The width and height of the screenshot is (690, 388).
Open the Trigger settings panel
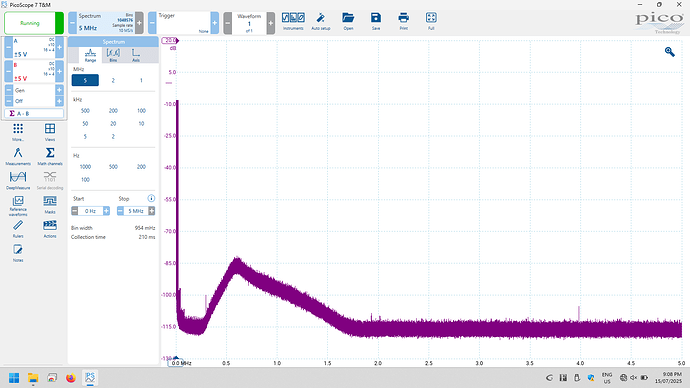pyautogui.click(x=183, y=23)
